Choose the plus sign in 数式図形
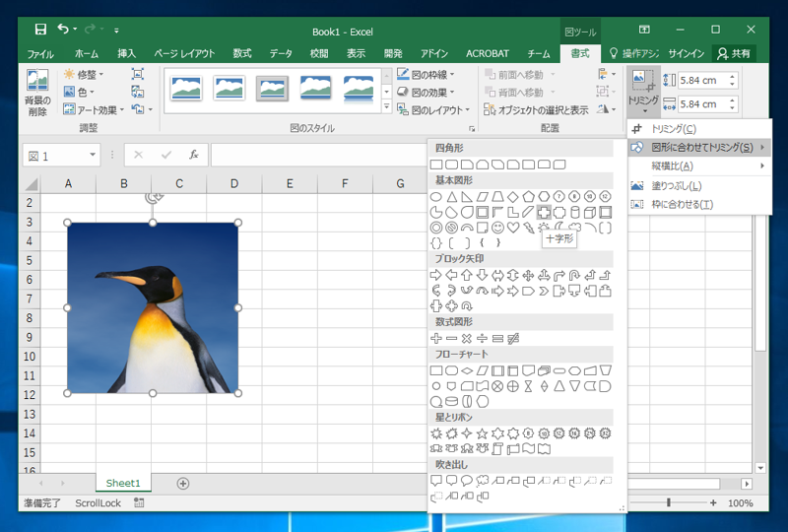Screen dimensions: 788x532 pos(436,338)
